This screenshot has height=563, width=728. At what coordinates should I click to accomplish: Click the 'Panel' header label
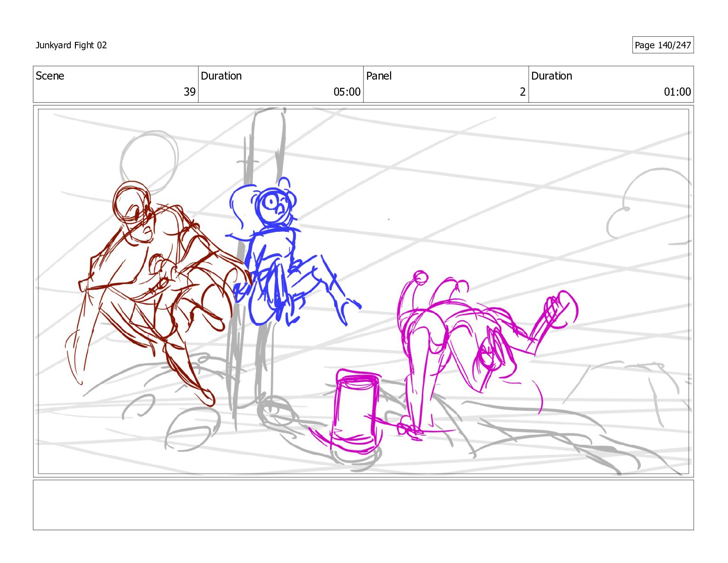[379, 76]
